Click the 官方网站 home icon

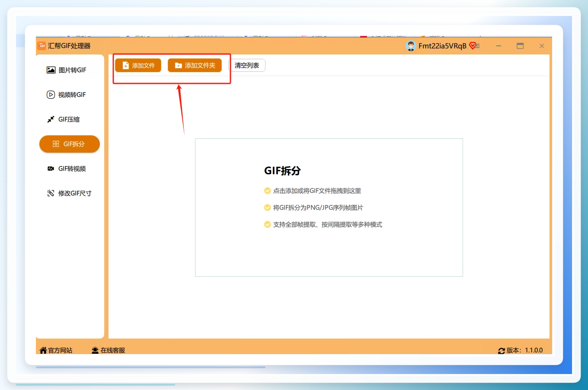pyautogui.click(x=43, y=350)
